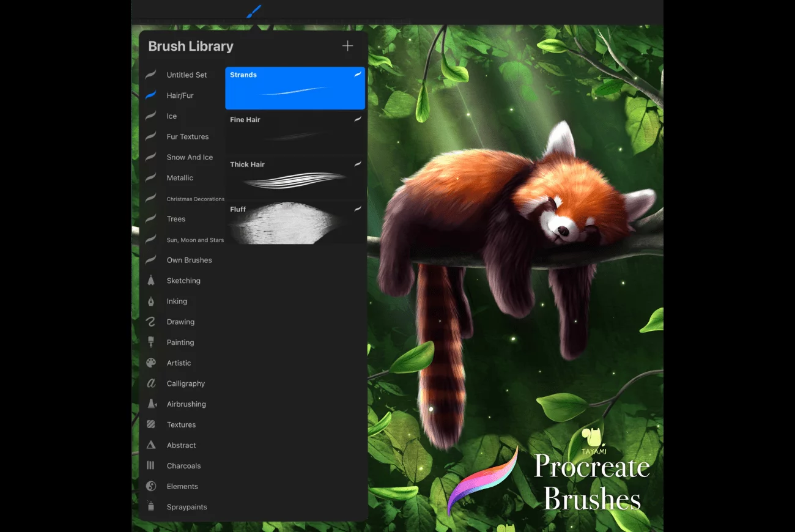Click the brush icon beside Snow And Ice
Image resolution: width=795 pixels, height=532 pixels.
click(150, 157)
